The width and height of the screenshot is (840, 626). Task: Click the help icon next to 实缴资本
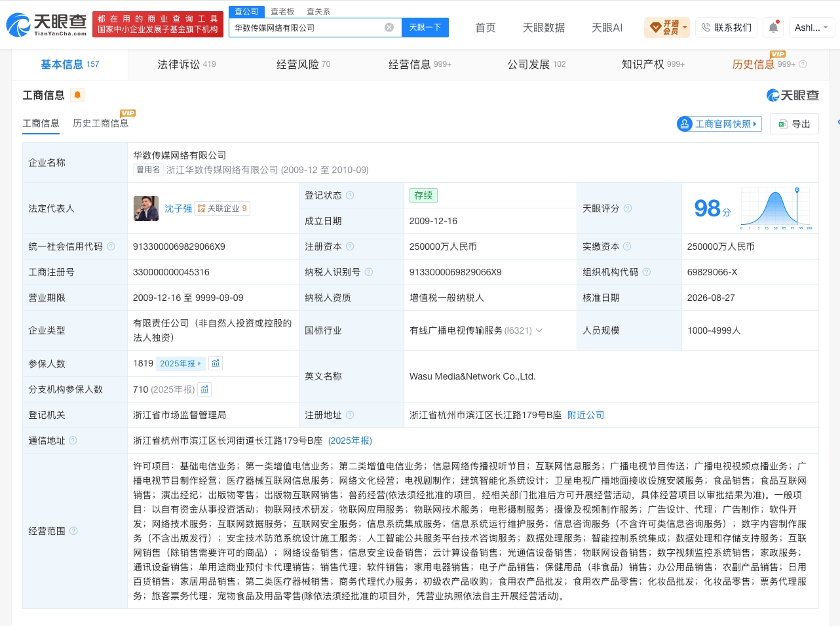[627, 246]
